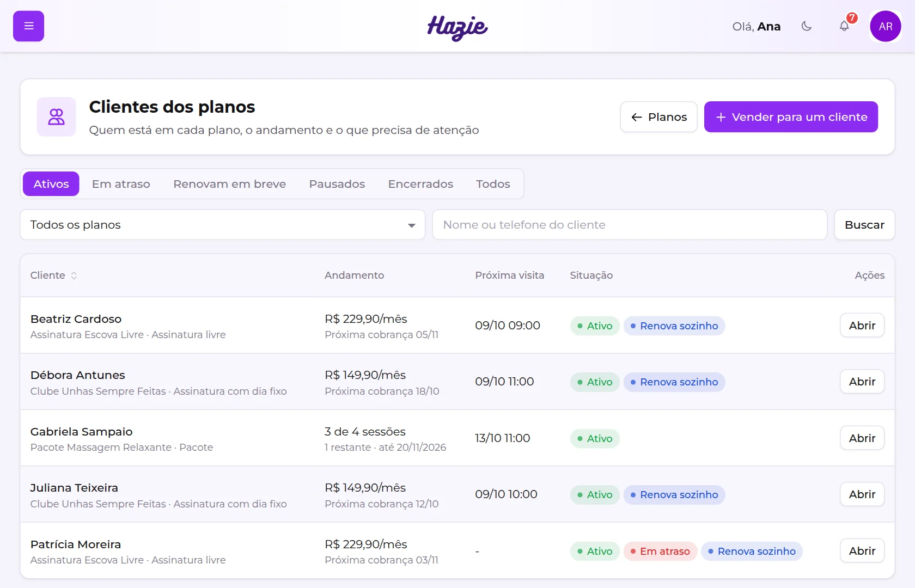
Task: Click Juliana Teixeira's Renova sozinho badge
Action: tap(674, 495)
